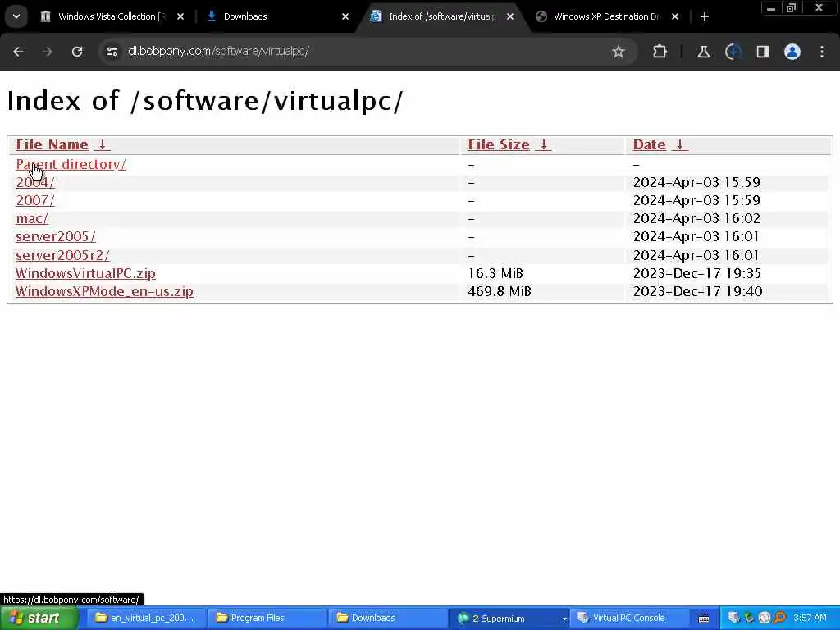Click the 3:57 AM clock

coord(810,619)
